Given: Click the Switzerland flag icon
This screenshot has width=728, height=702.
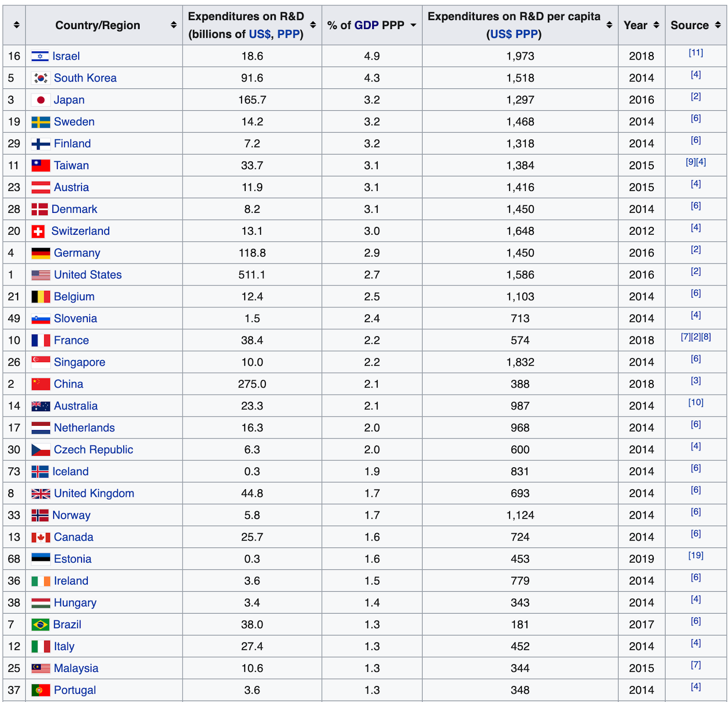Looking at the screenshot, I should pyautogui.click(x=38, y=231).
